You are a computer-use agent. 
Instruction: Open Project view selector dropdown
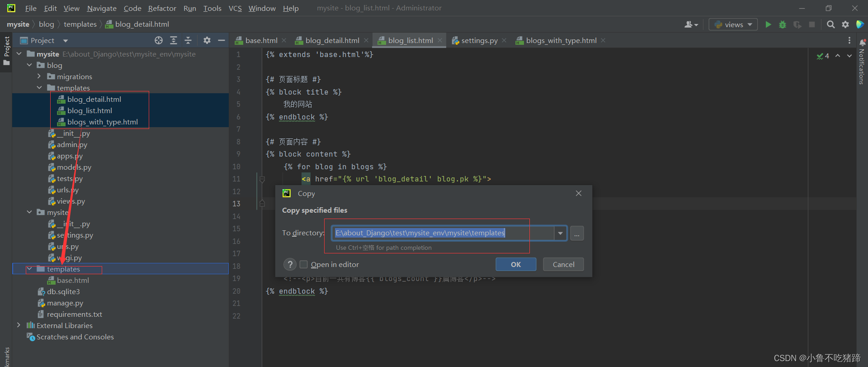click(x=66, y=40)
